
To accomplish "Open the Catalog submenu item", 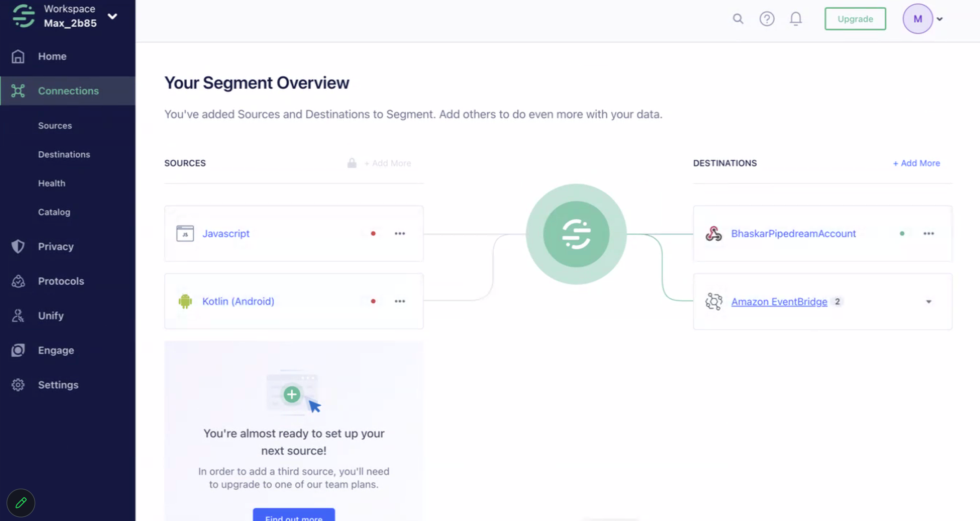I will tap(54, 212).
